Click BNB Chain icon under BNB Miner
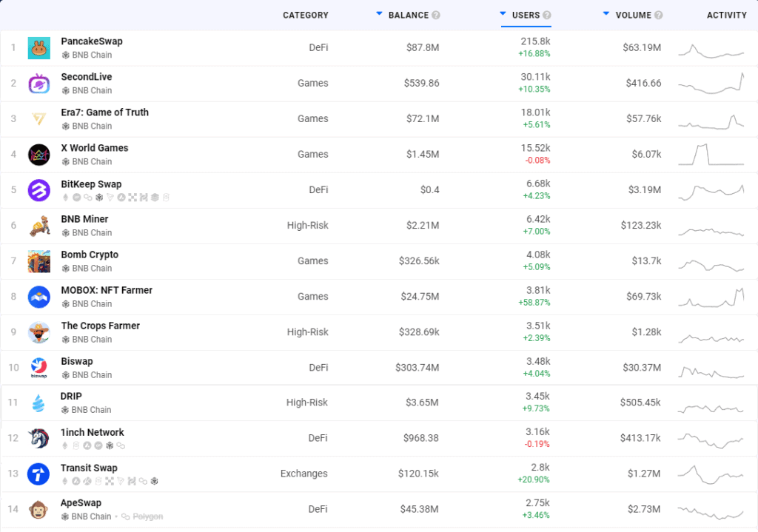 [x=66, y=233]
